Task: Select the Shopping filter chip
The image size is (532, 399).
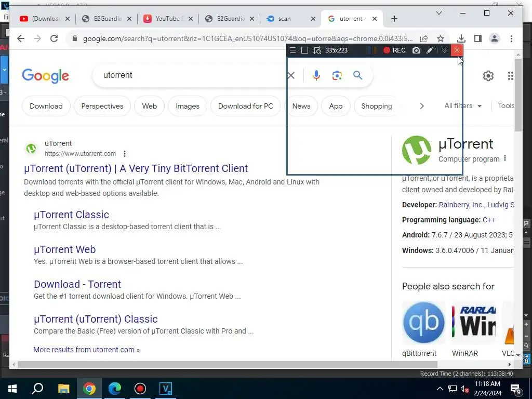Action: point(377,106)
